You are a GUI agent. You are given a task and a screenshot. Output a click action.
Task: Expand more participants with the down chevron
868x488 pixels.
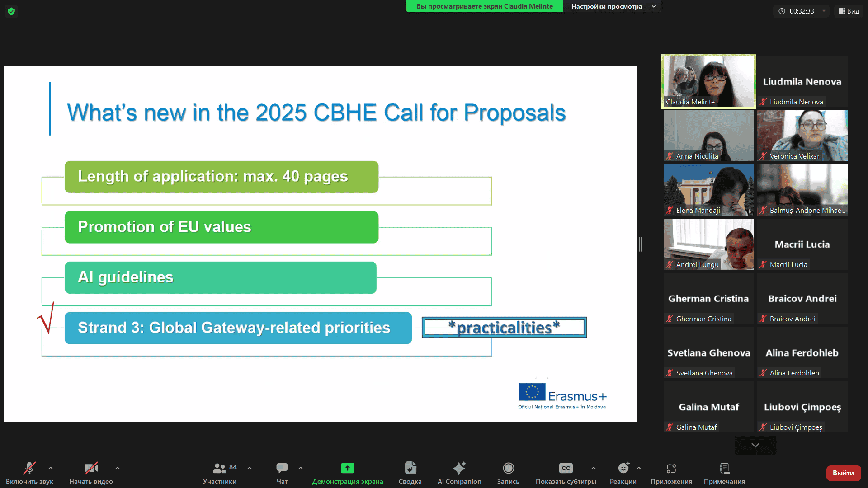click(755, 445)
